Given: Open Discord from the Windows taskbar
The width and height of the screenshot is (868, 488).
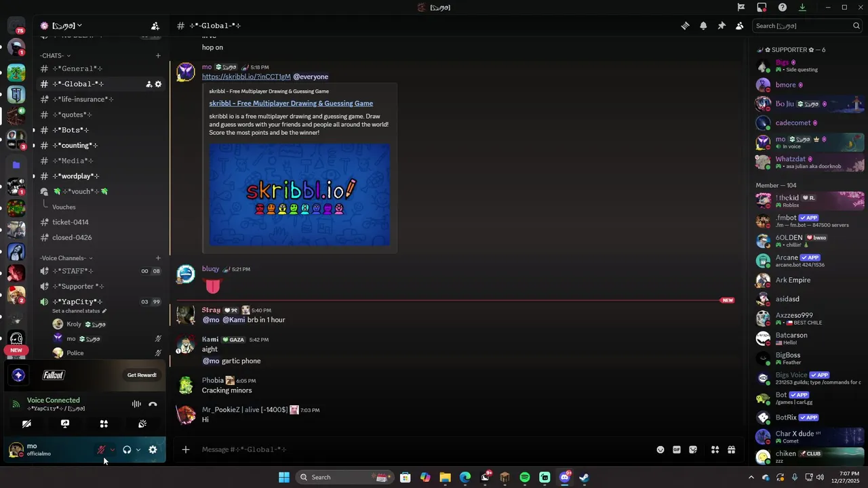Looking at the screenshot, I should 565,477.
